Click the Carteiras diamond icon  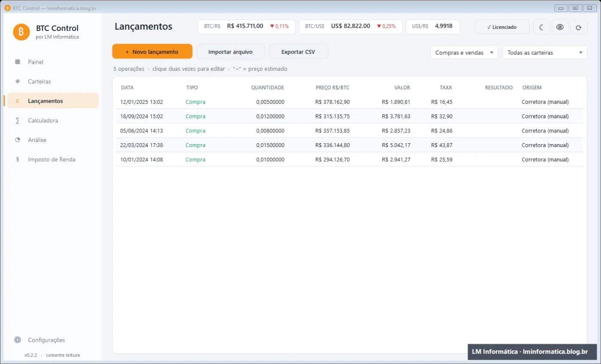pyautogui.click(x=18, y=81)
